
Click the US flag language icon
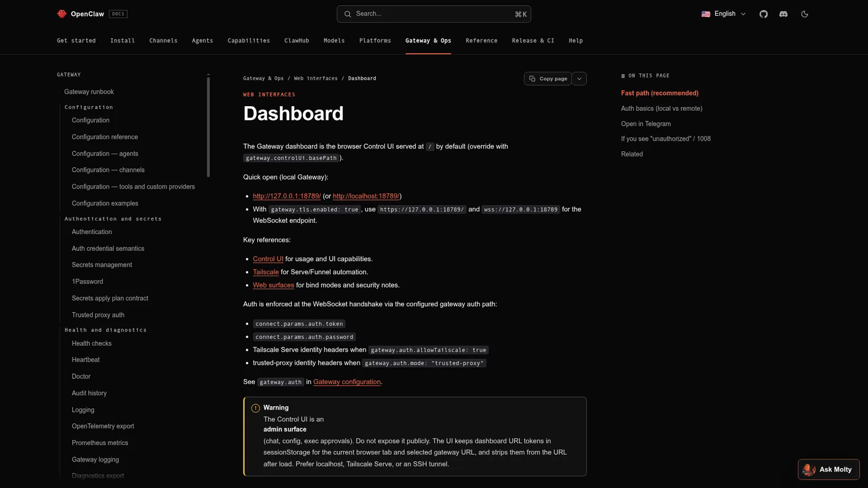706,14
